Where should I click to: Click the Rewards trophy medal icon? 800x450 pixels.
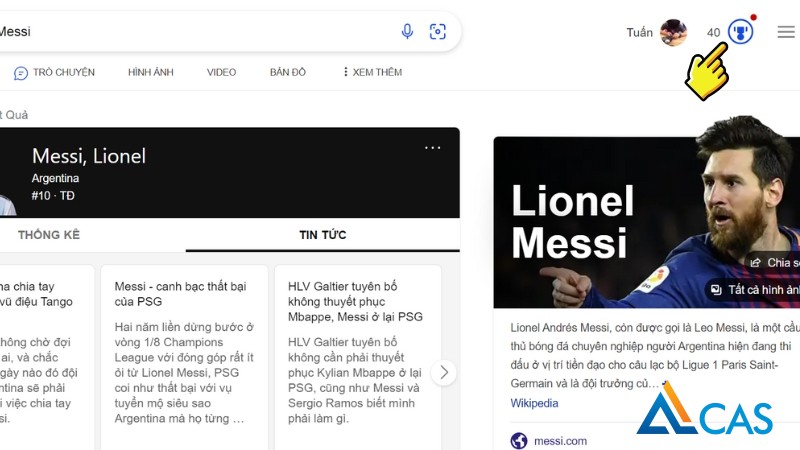pyautogui.click(x=740, y=32)
